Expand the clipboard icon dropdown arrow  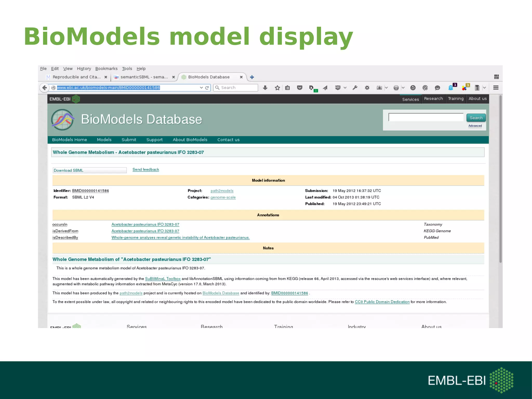484,88
